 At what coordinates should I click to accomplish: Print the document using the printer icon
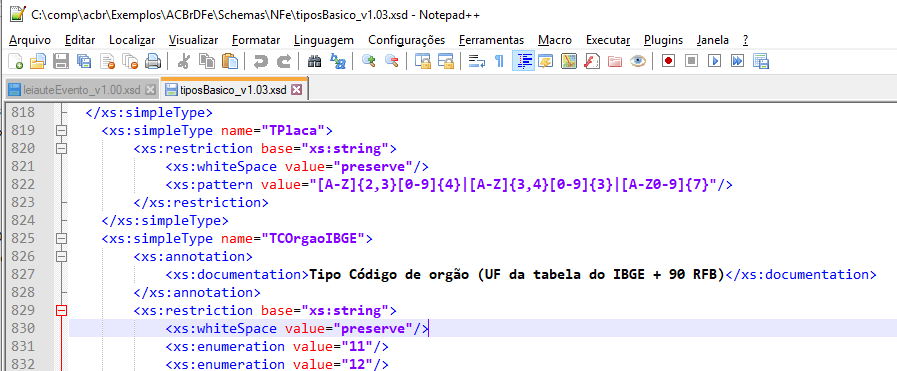pos(153,61)
